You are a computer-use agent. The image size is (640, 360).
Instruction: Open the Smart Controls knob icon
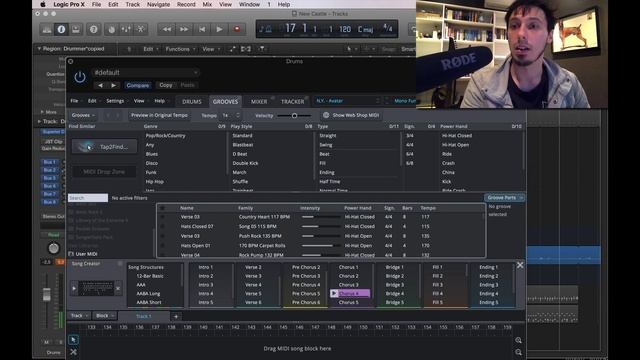pyautogui.click(x=112, y=29)
